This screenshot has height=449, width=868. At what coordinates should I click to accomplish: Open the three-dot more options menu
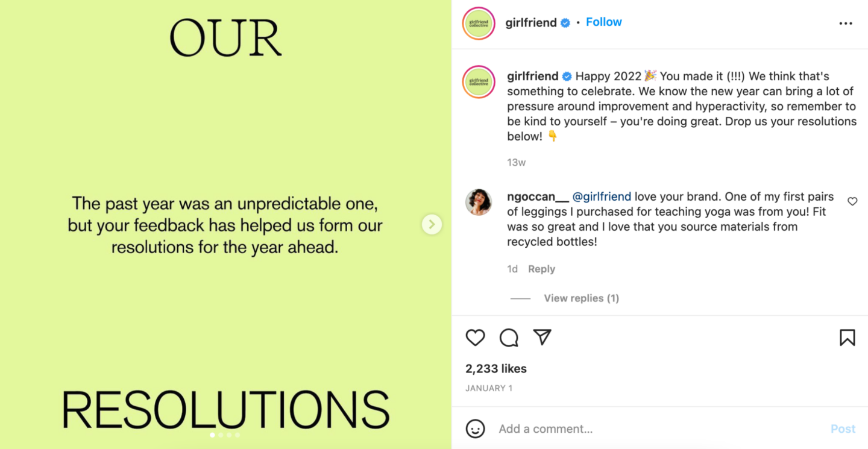pyautogui.click(x=846, y=24)
